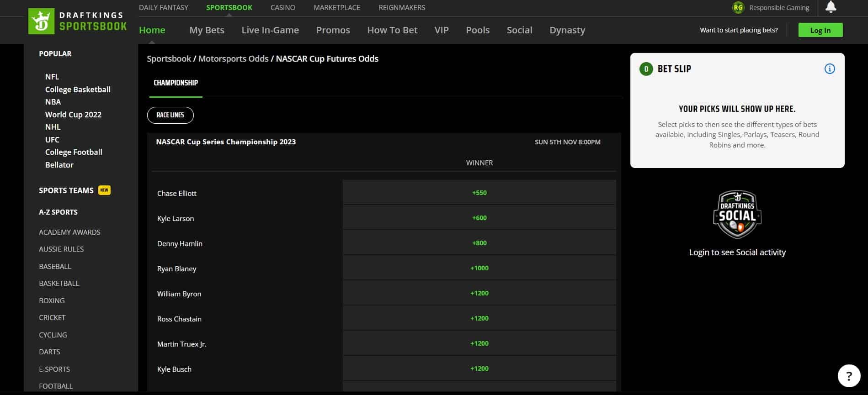Open the notifications bell
Screen dimensions: 868x395
tap(831, 7)
